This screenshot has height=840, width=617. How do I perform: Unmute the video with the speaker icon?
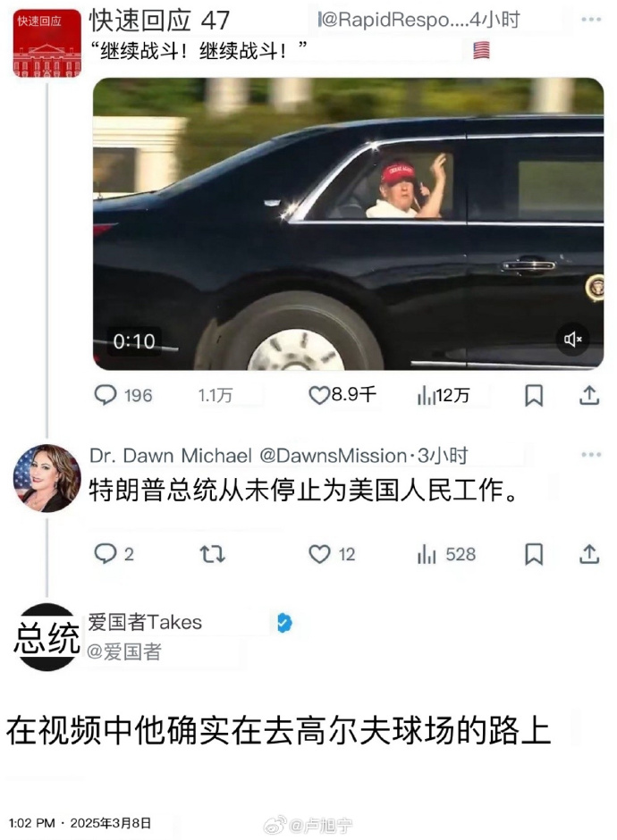click(x=572, y=339)
